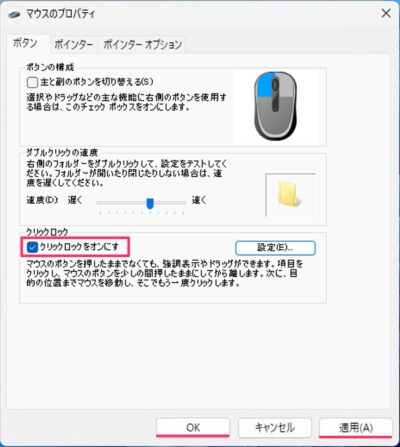Click the yellow test folder icon
This screenshot has height=447, width=400.
(290, 194)
